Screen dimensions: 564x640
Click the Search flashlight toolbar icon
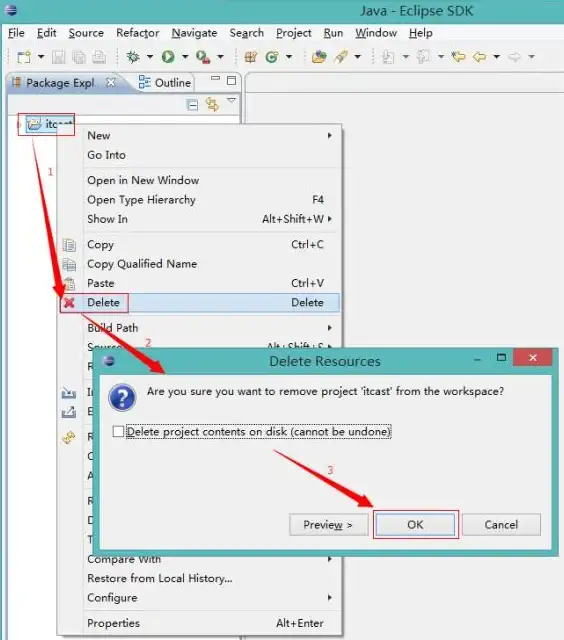341,57
